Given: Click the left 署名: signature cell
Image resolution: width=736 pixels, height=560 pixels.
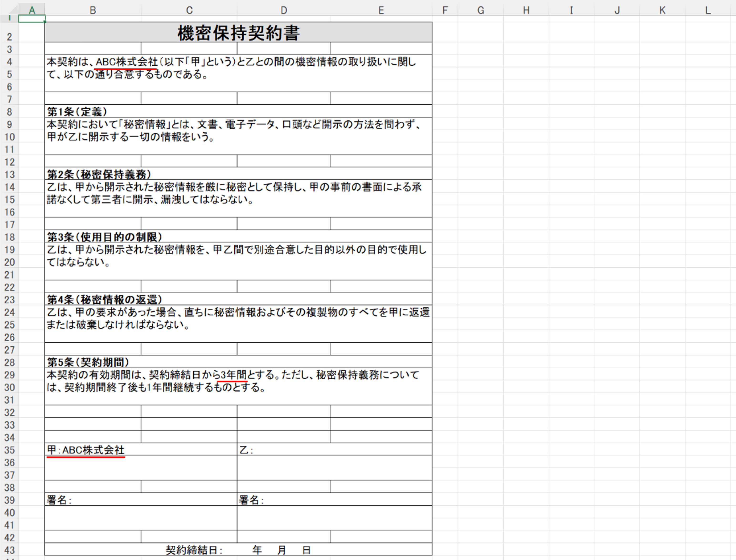Looking at the screenshot, I should (x=59, y=500).
